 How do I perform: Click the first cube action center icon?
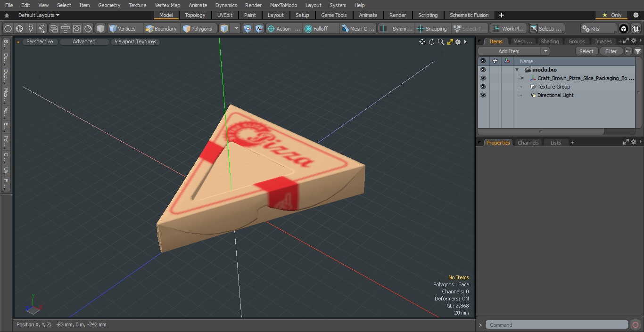pos(248,29)
